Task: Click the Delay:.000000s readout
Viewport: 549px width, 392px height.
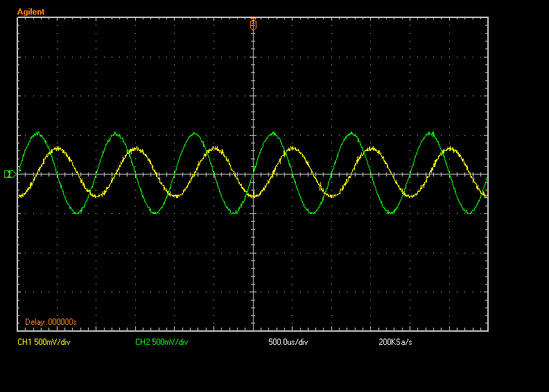Action: [51, 322]
